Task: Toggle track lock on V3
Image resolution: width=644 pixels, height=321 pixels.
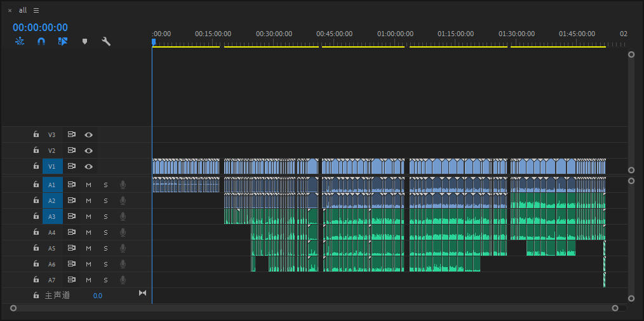Action: point(36,134)
